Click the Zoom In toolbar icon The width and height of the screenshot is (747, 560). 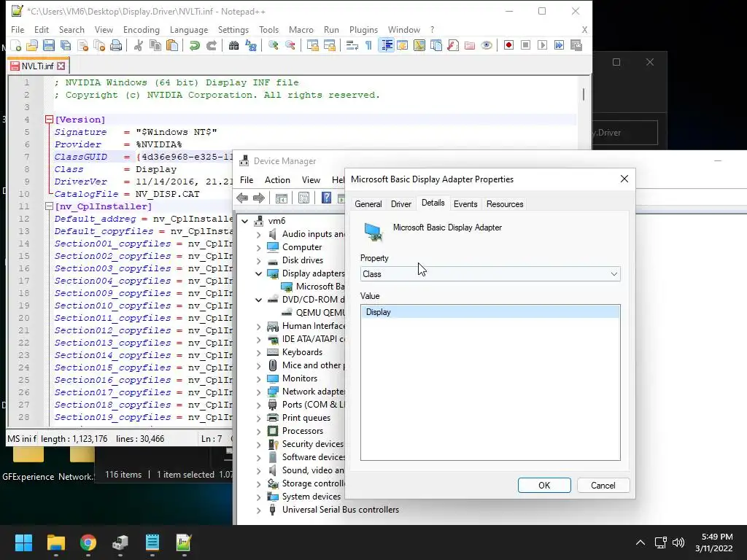273,45
